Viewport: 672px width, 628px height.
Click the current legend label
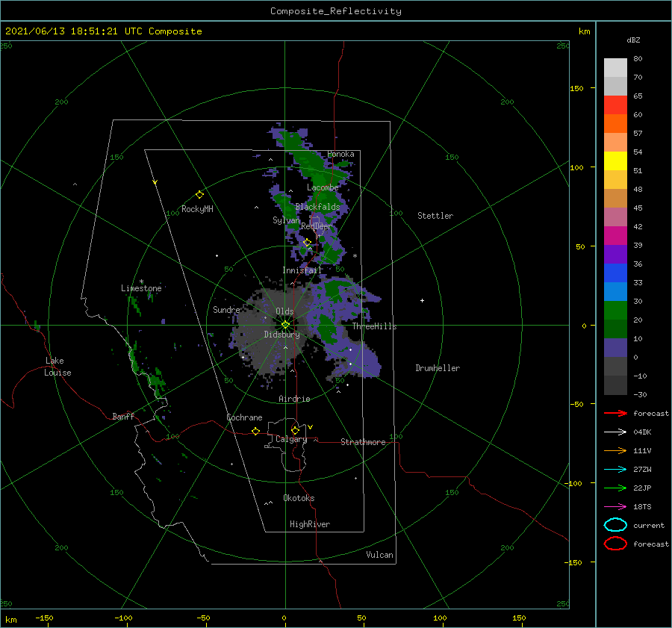pos(649,525)
